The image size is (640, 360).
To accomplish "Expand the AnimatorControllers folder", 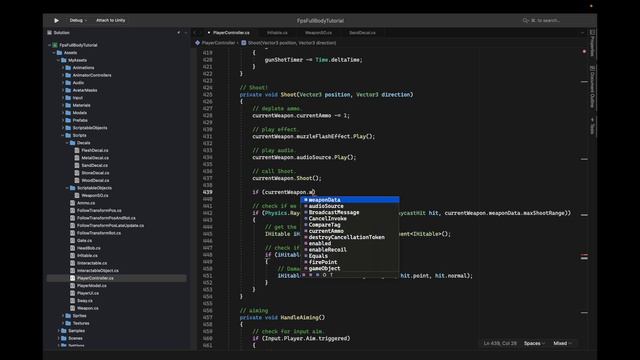I will pyautogui.click(x=63, y=76).
